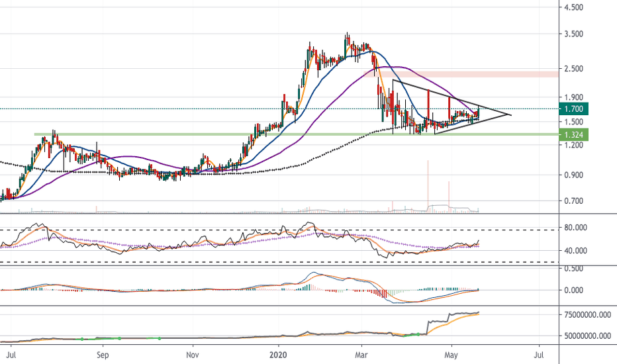
Task: Select the red resistance zone rectangle
Action: [461, 74]
